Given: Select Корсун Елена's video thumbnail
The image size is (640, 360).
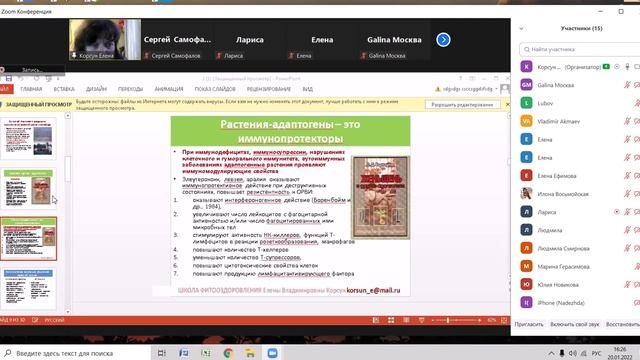Looking at the screenshot, I should click(105, 39).
